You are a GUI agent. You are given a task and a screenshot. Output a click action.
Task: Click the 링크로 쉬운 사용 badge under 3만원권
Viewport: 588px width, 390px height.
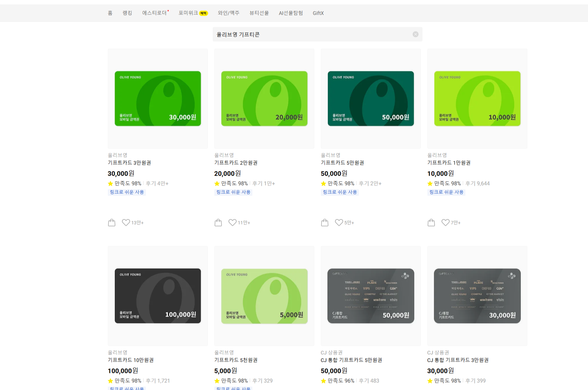127,192
